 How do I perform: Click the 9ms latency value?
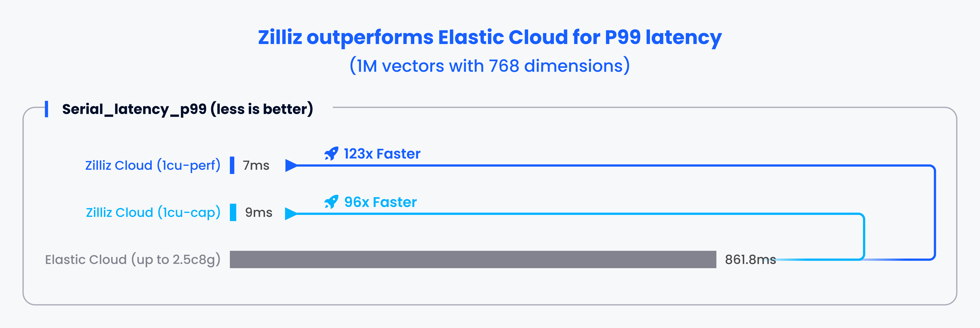[259, 212]
